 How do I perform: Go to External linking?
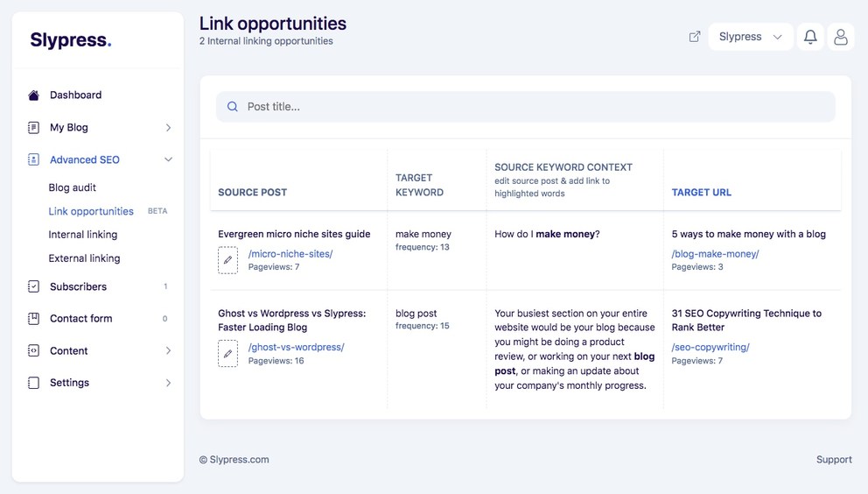[x=84, y=258]
